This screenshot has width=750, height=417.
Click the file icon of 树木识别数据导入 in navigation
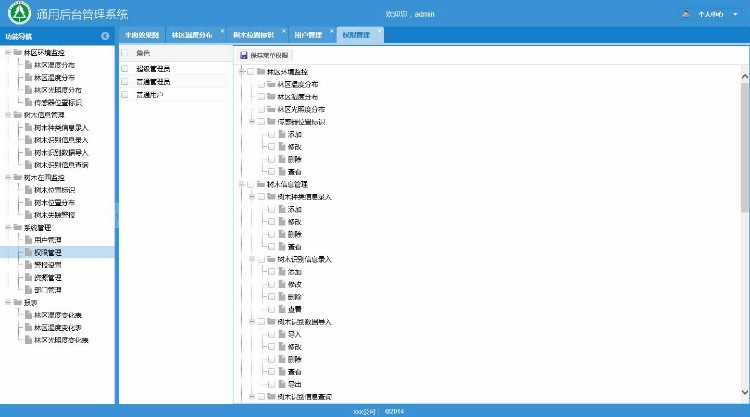click(x=28, y=152)
